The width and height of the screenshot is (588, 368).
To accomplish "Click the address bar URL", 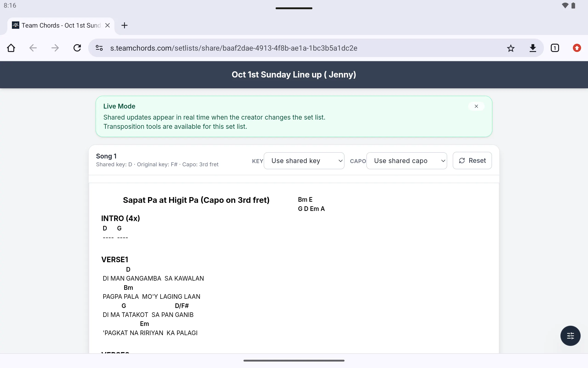I will [234, 48].
